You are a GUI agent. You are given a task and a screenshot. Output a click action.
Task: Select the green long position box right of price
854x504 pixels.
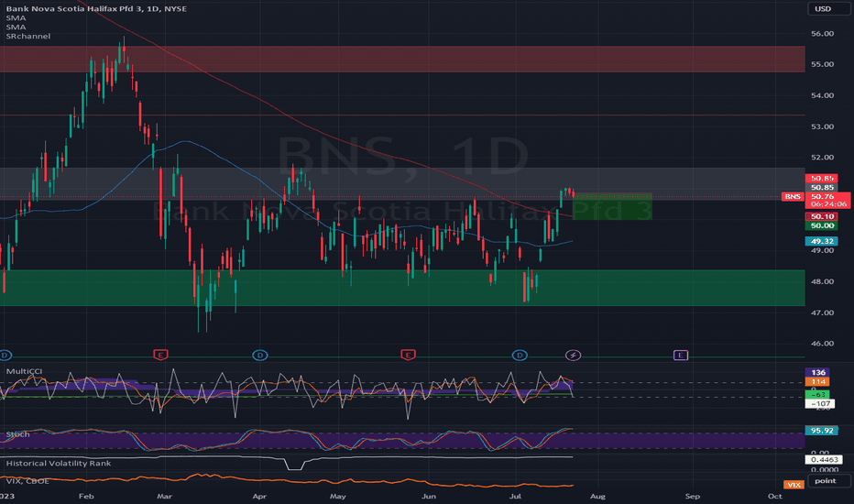612,206
